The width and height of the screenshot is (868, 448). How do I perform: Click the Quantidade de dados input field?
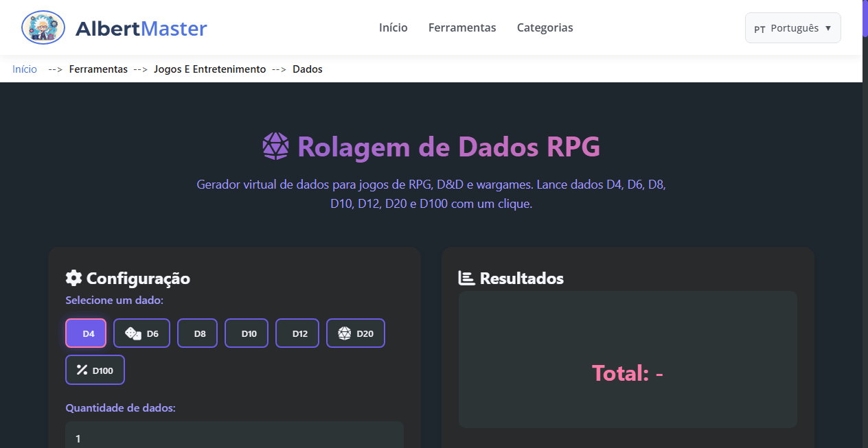coord(233,438)
